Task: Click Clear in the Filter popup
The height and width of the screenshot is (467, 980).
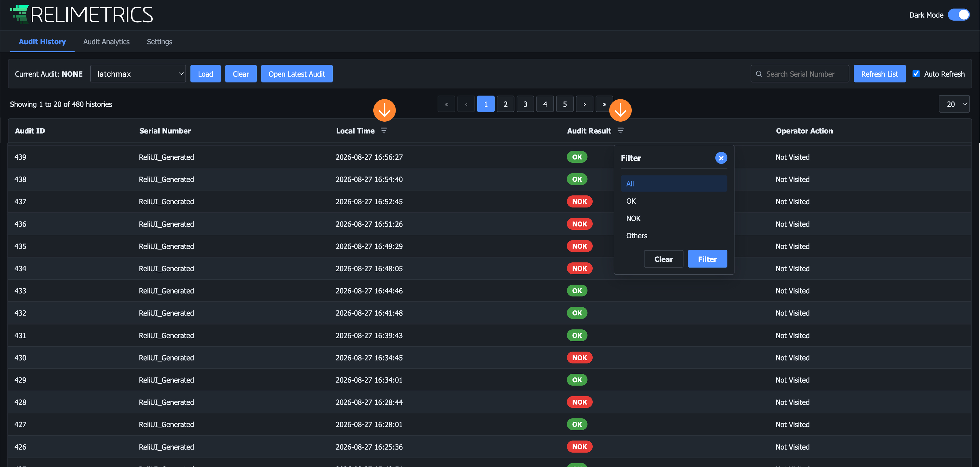Action: click(663, 259)
